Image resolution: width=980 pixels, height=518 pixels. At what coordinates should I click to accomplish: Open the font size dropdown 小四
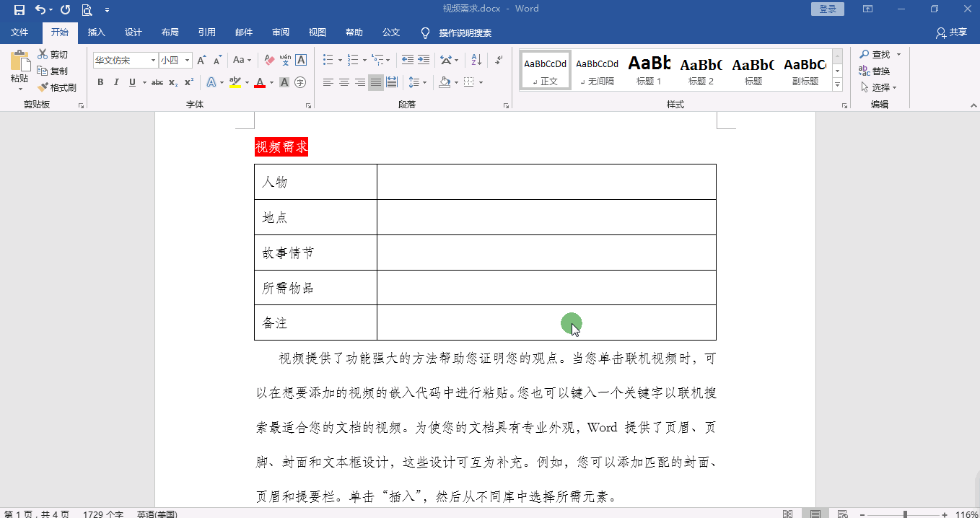coord(188,61)
